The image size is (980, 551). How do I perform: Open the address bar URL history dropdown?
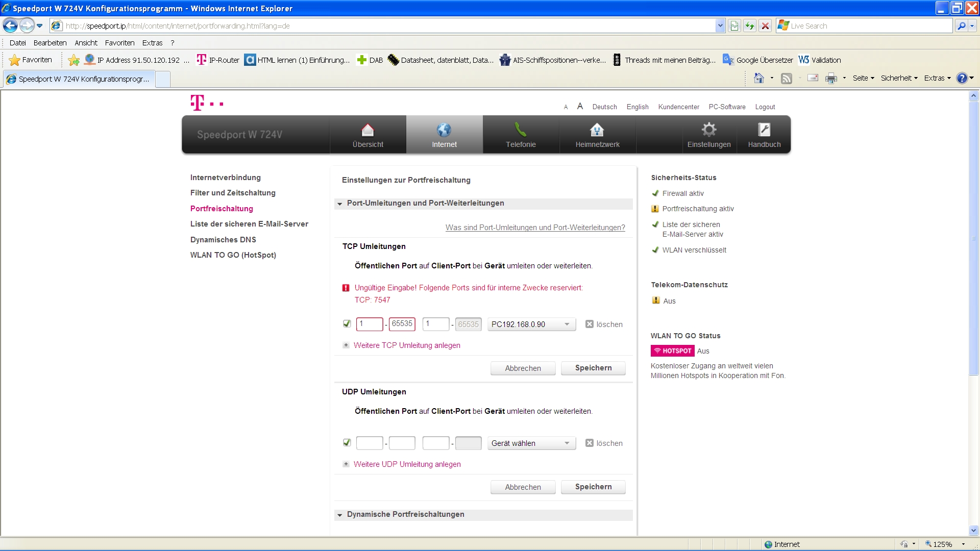click(x=720, y=26)
